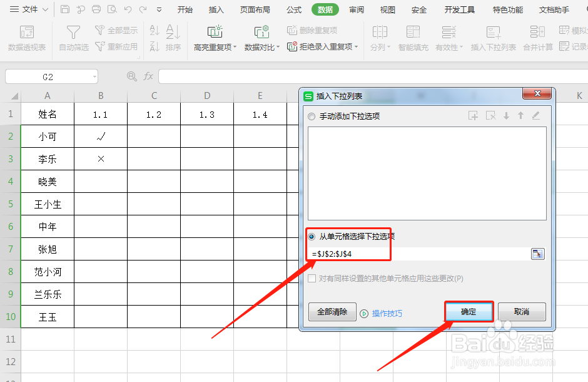Click 删除重复项 button

click(x=312, y=30)
